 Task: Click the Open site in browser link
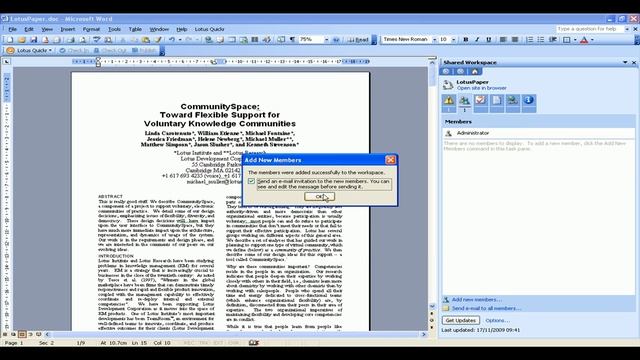click(x=482, y=88)
